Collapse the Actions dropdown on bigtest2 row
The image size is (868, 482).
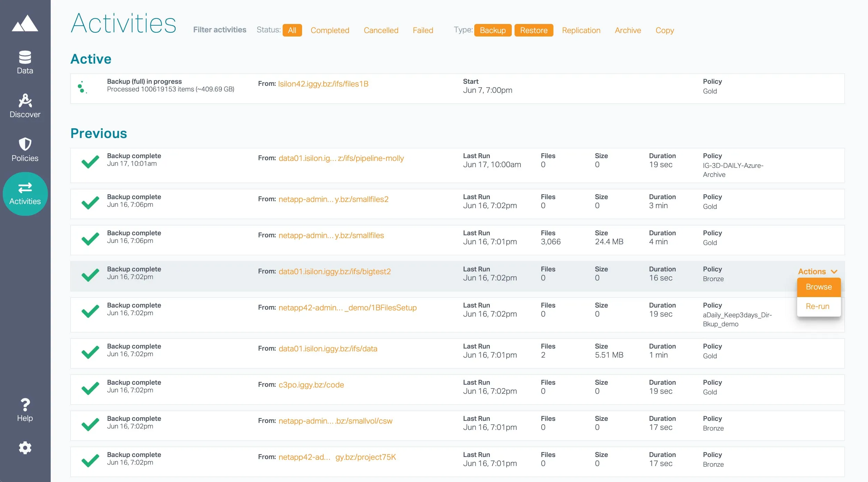tap(818, 271)
